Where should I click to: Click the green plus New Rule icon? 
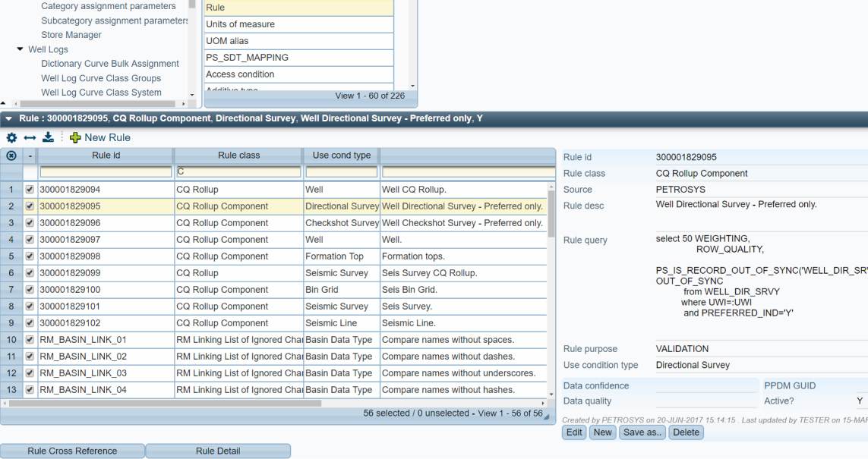click(x=75, y=137)
